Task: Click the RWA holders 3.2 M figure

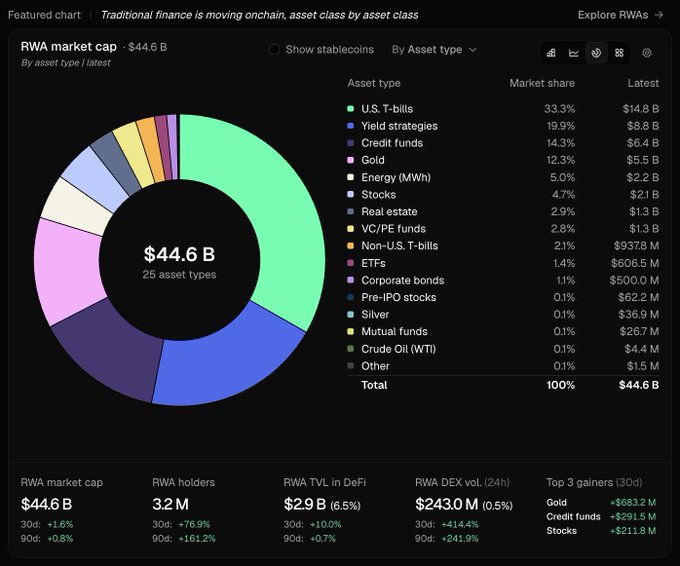Action: pos(170,504)
